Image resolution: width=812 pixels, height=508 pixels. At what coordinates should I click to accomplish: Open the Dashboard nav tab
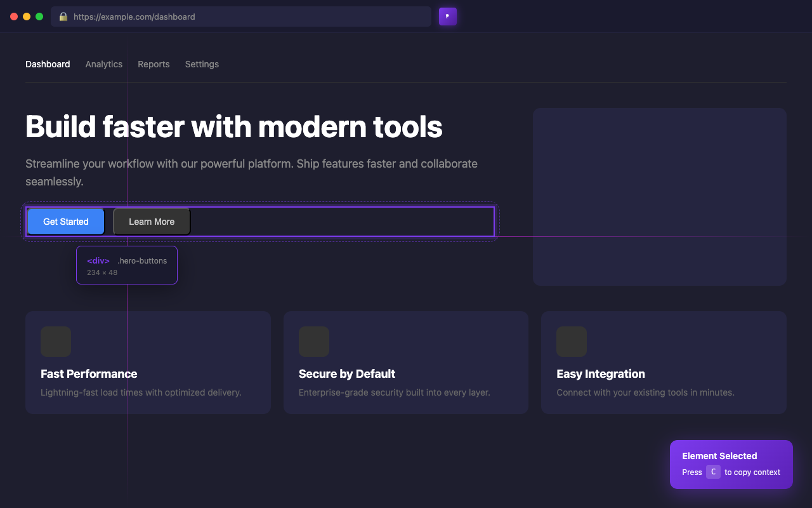click(x=48, y=64)
